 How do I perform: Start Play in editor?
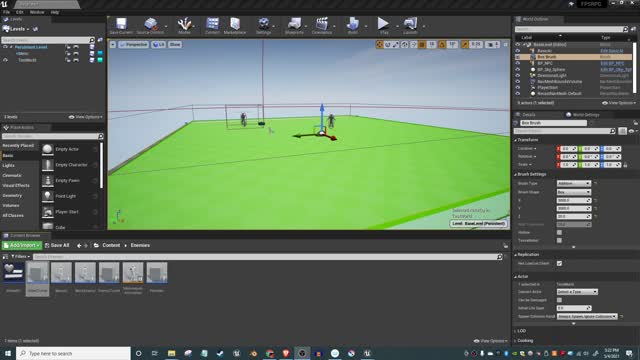tap(383, 23)
